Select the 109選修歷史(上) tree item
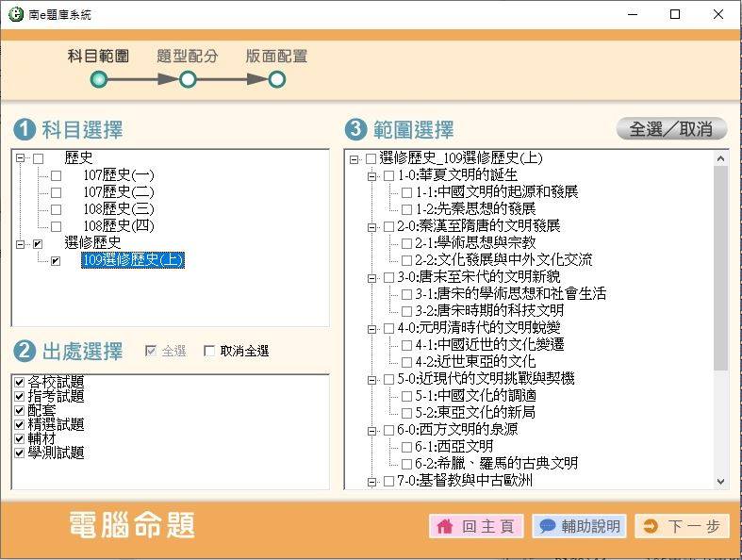742x560 pixels. pos(133,260)
